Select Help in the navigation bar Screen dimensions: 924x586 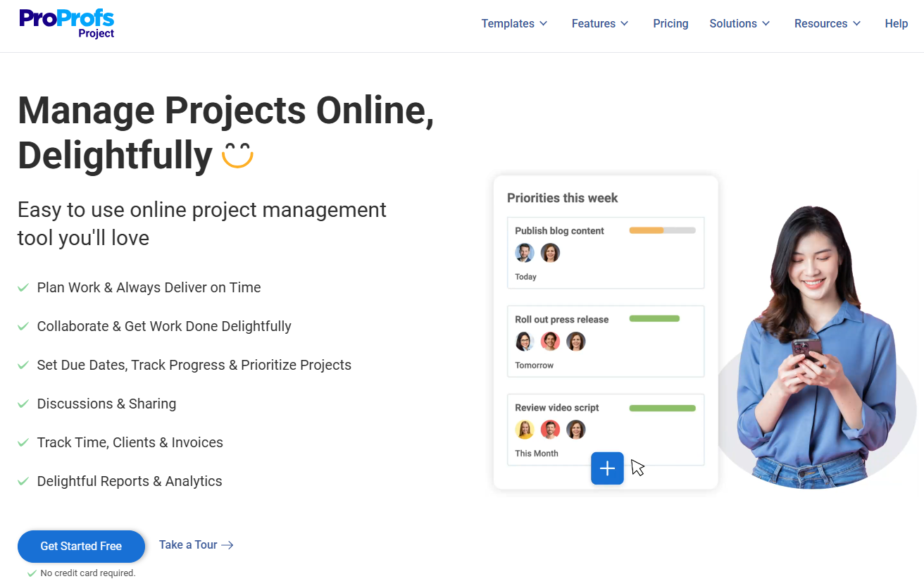896,23
